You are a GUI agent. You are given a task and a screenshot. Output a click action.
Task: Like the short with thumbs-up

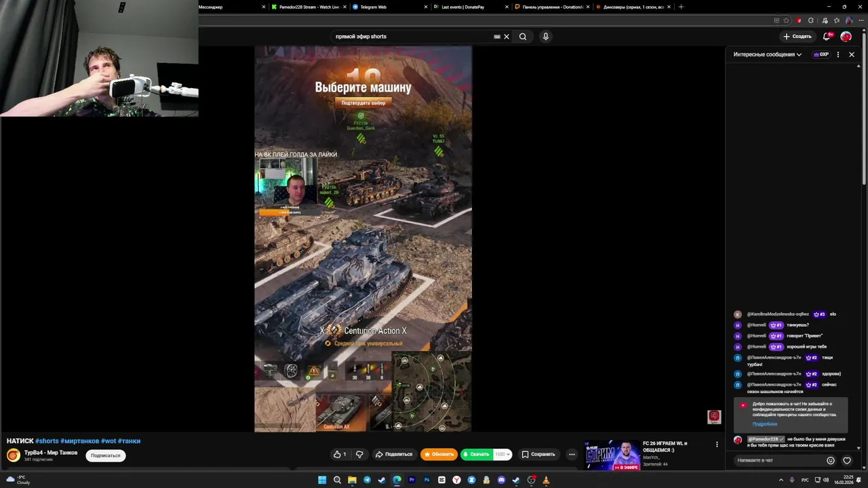[340, 454]
